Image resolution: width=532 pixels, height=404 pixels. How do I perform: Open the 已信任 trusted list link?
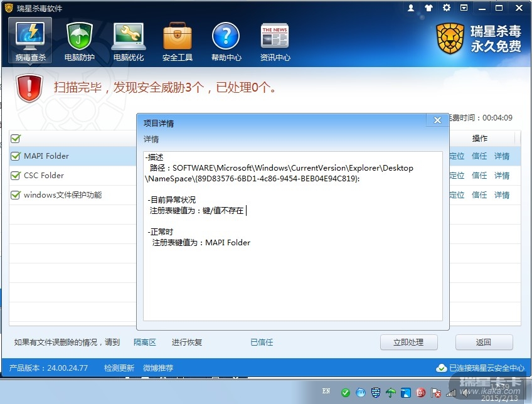(262, 343)
